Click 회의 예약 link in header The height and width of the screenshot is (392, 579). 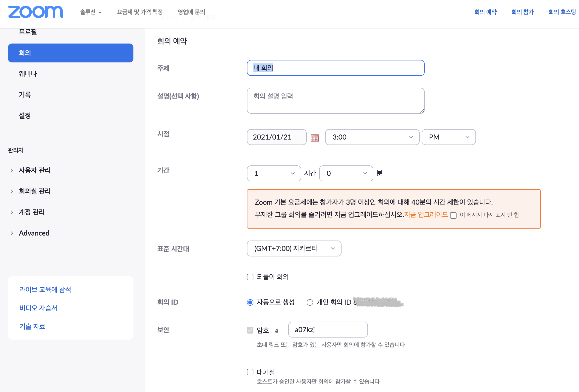click(x=485, y=12)
